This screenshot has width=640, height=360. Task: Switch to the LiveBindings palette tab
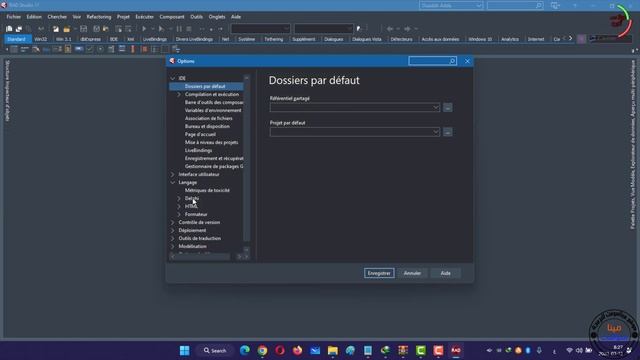155,39
